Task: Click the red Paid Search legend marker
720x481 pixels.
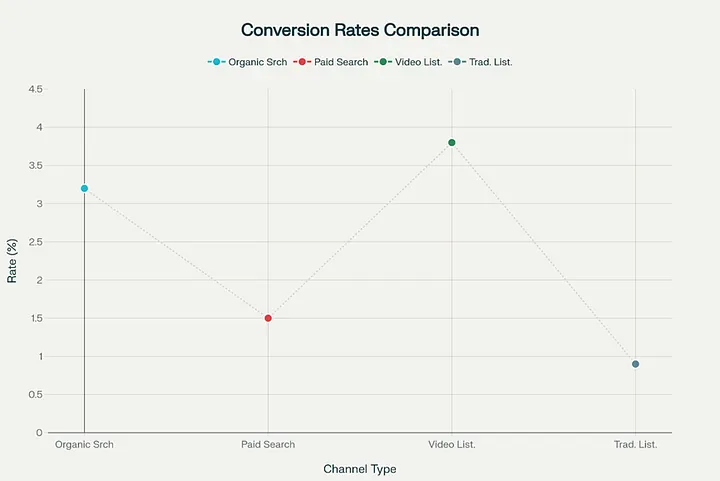Action: point(303,62)
